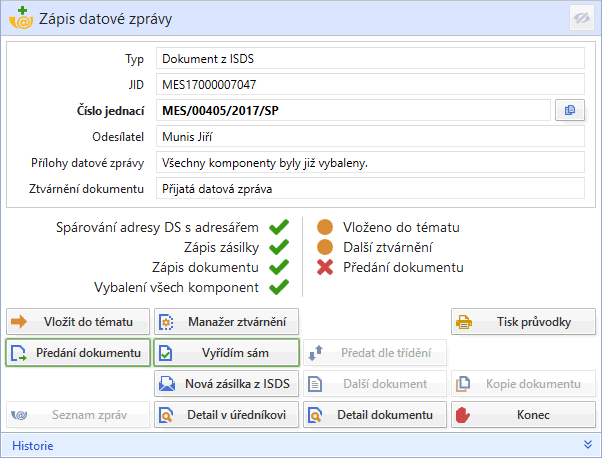Click the Historie panel label
Image resolution: width=602 pixels, height=458 pixels.
pyautogui.click(x=32, y=444)
